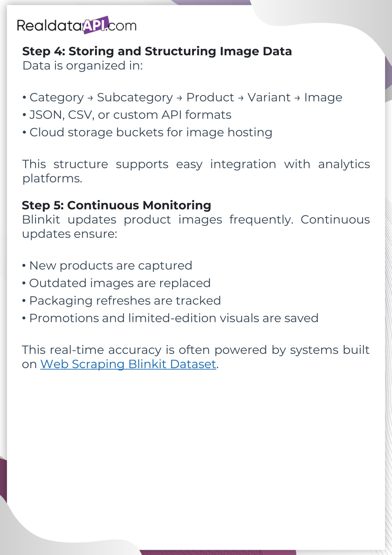
Task: Click the word Subcategory in the hierarchy bullet
Action: [134, 98]
